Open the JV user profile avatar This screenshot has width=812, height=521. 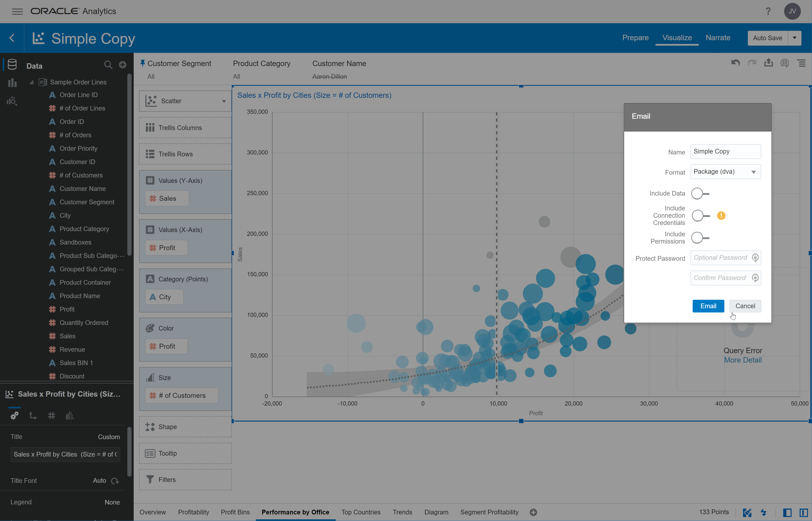click(792, 12)
